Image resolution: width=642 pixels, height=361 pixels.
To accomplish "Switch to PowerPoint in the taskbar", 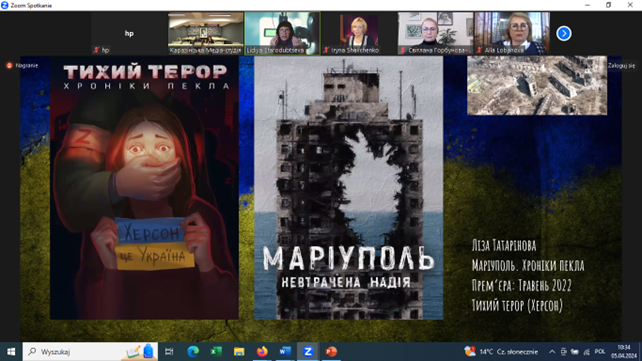I will 331,351.
